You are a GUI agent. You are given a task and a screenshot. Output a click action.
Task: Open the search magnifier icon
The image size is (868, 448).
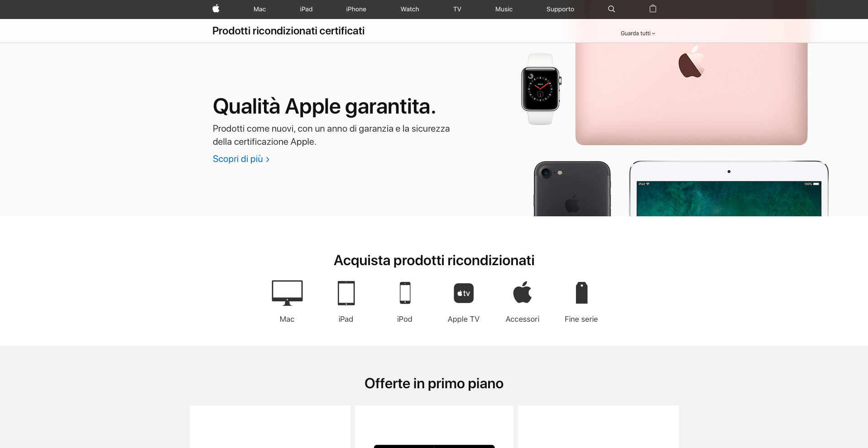point(611,9)
